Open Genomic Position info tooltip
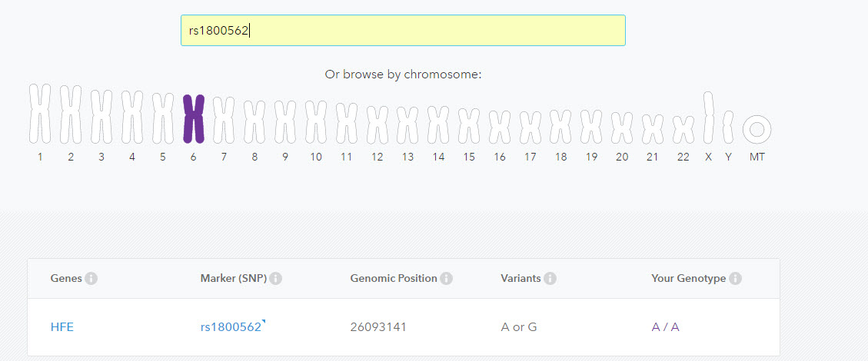 click(447, 279)
